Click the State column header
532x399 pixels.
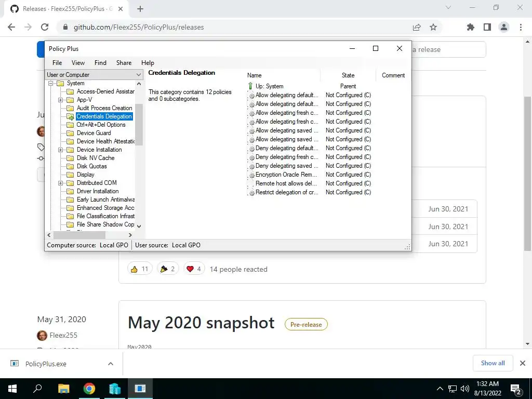coord(348,75)
